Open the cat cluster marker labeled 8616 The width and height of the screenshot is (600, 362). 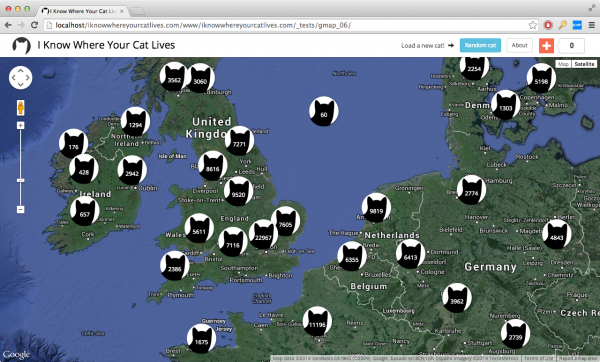tap(213, 166)
